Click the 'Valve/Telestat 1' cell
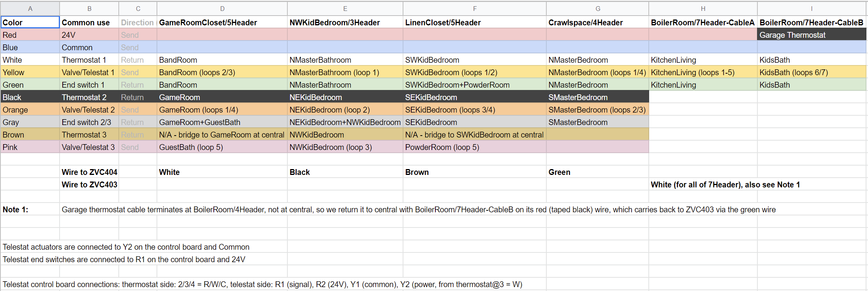Screen dimensions: 868x291 coord(89,72)
